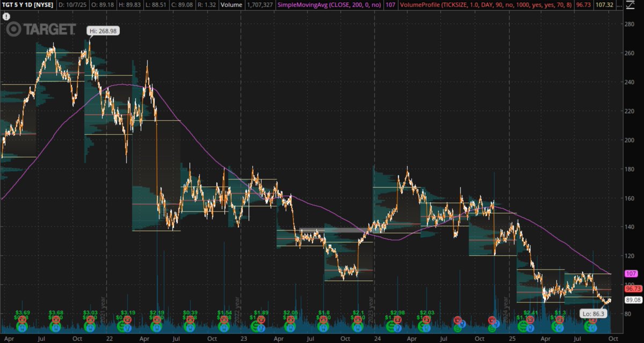Click the 280 label on price axis
Image resolution: width=644 pixels, height=343 pixels.
[x=629, y=24]
